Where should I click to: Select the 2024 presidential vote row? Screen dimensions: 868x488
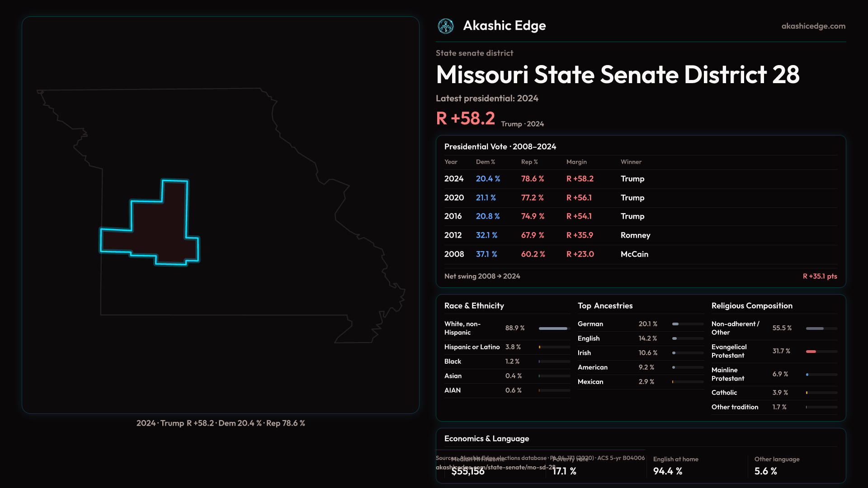(x=640, y=179)
